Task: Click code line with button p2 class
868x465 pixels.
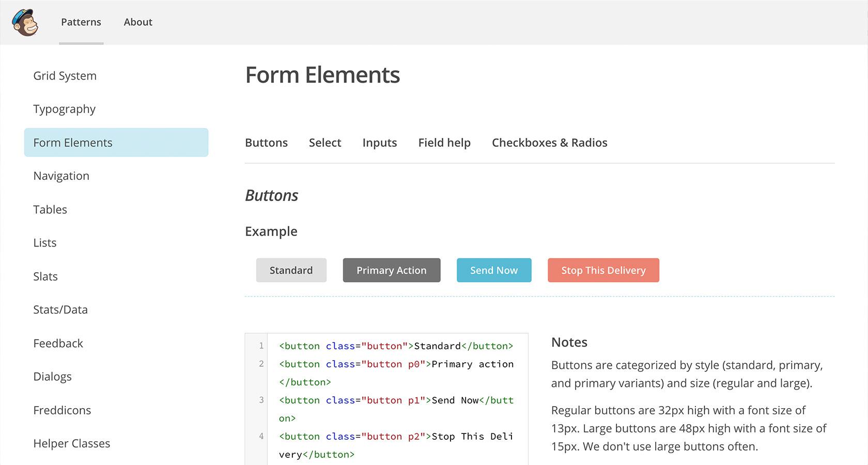Action: (396, 445)
